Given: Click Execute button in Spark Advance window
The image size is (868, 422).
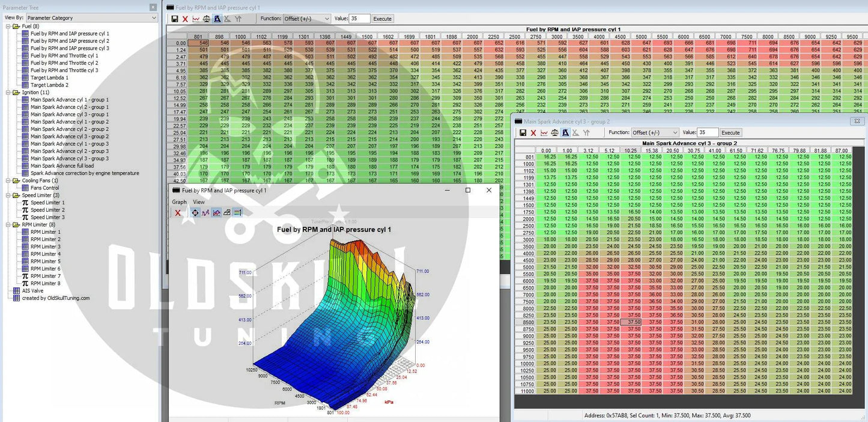Looking at the screenshot, I should (x=730, y=132).
